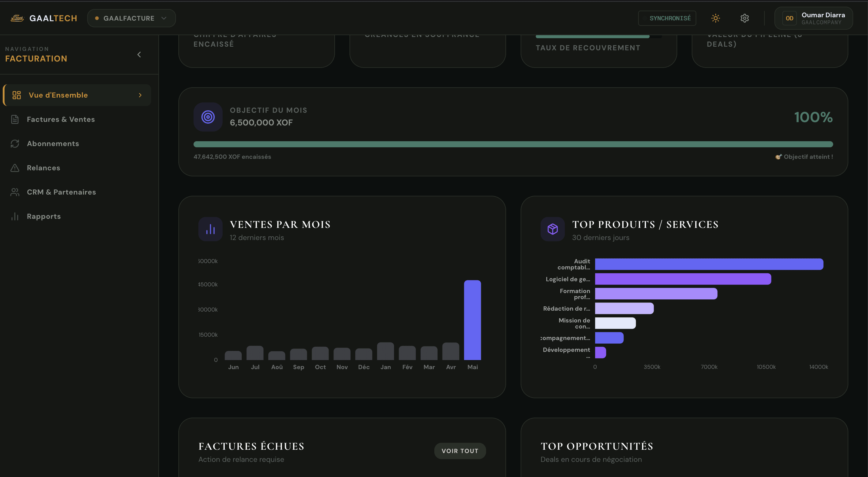Expand the Vue d'Ensemble chevron arrow

coord(140,95)
